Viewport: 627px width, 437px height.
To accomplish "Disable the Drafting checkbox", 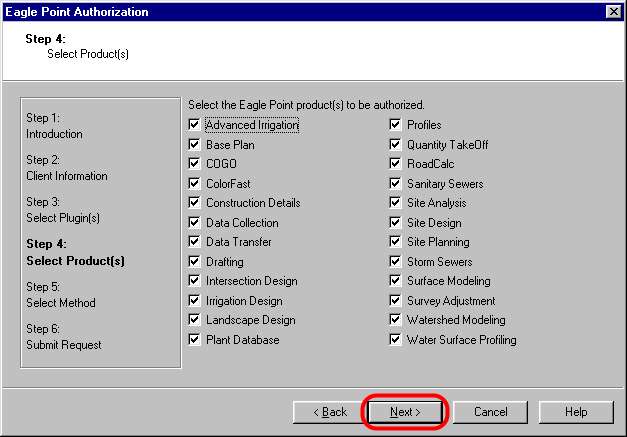I will (x=194, y=261).
